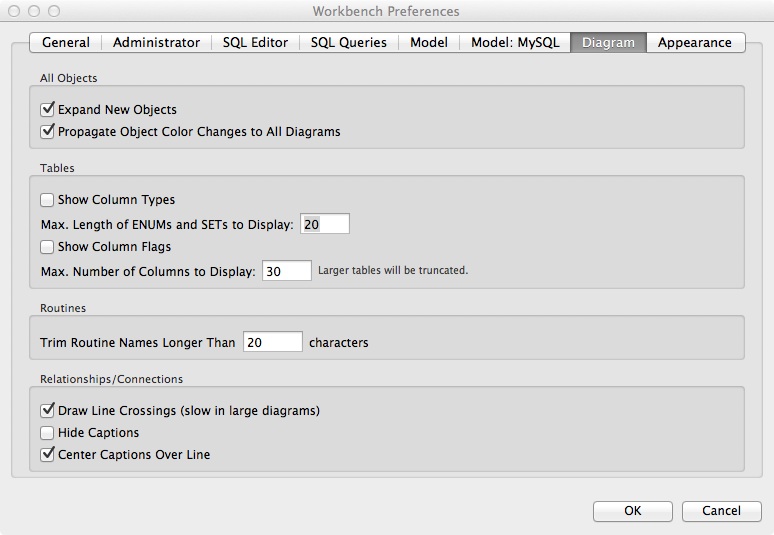
Task: Click the 'Routines' section heading
Action: pyautogui.click(x=63, y=308)
